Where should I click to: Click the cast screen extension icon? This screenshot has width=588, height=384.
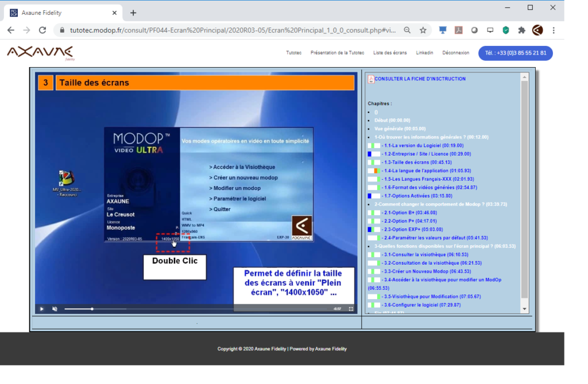pos(490,30)
